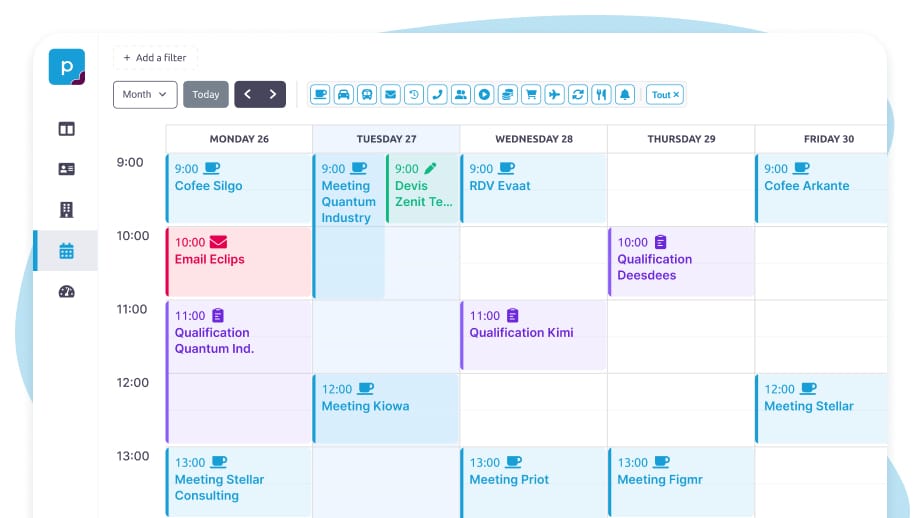Image resolution: width=920 pixels, height=518 pixels.
Task: Toggle the email envelope activity filter
Action: click(390, 95)
